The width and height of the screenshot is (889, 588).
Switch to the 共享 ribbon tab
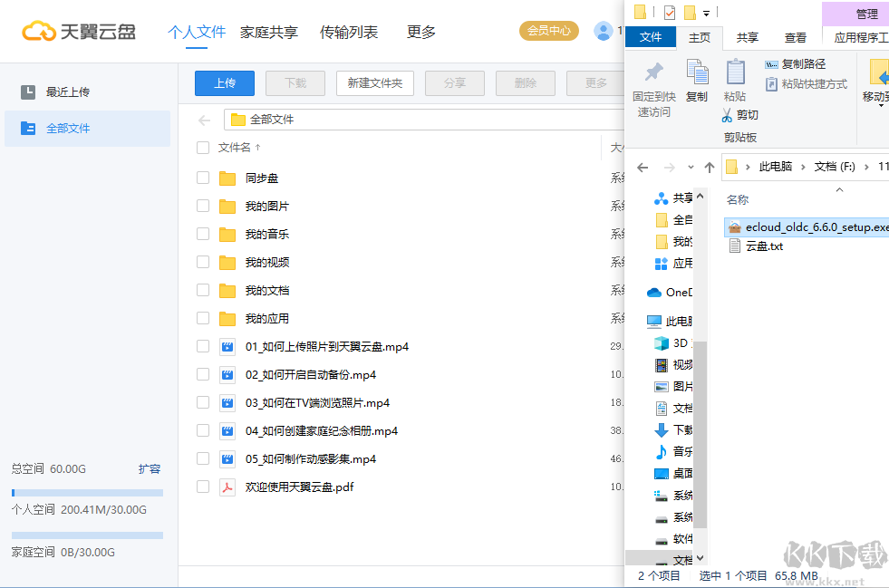click(x=747, y=37)
